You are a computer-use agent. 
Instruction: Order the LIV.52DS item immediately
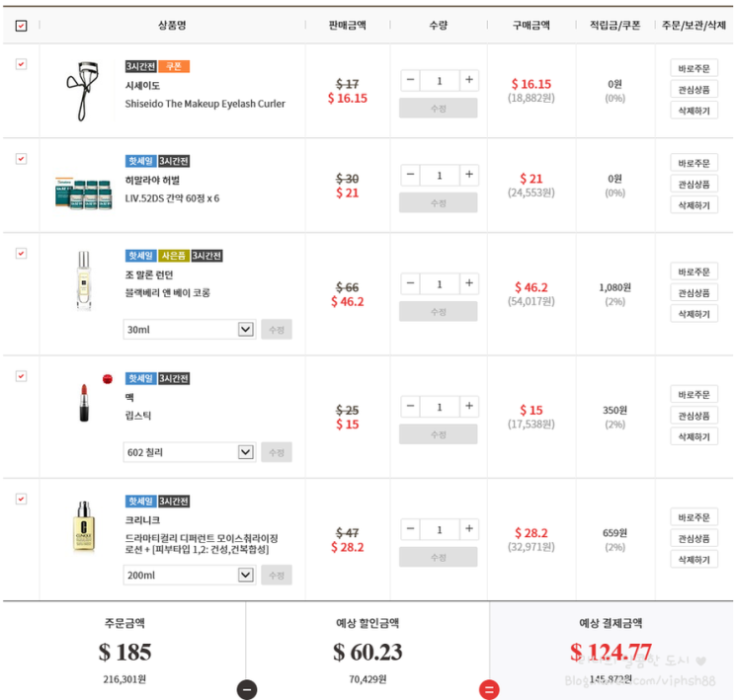pos(693,163)
